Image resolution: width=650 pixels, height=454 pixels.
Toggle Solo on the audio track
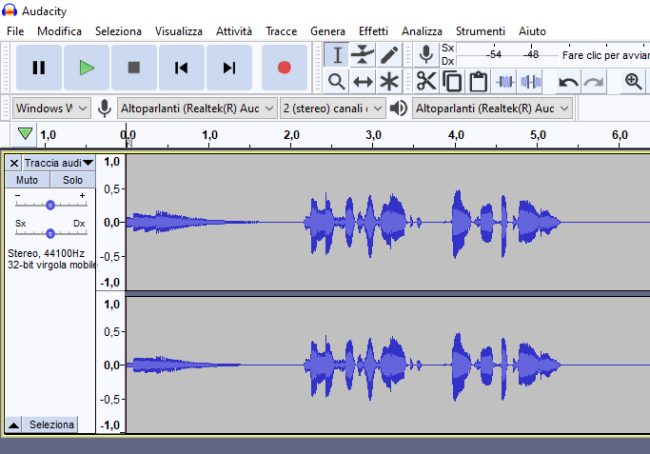click(x=73, y=180)
